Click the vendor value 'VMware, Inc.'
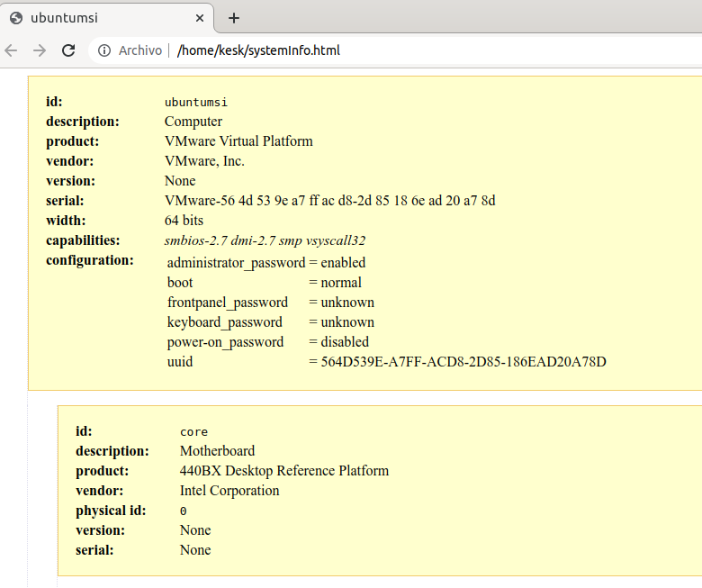Viewport: 702px width, 588px height. pyautogui.click(x=204, y=161)
